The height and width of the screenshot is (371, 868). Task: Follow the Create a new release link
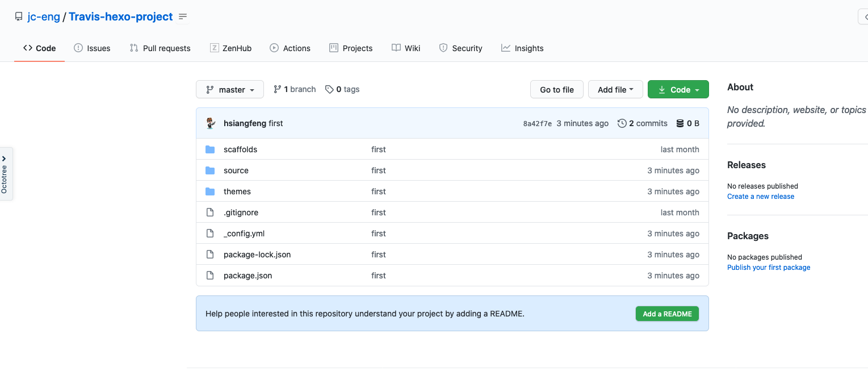761,197
